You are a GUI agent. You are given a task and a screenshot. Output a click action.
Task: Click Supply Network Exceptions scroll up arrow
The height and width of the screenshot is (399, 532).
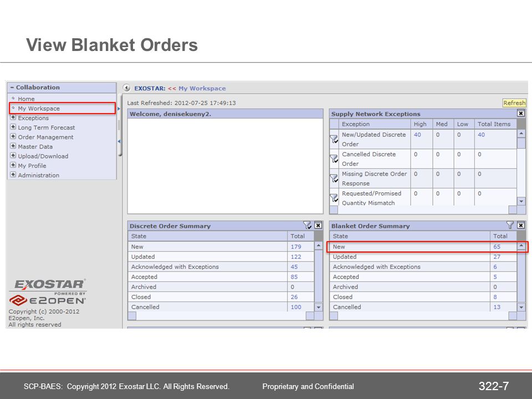[x=521, y=134]
